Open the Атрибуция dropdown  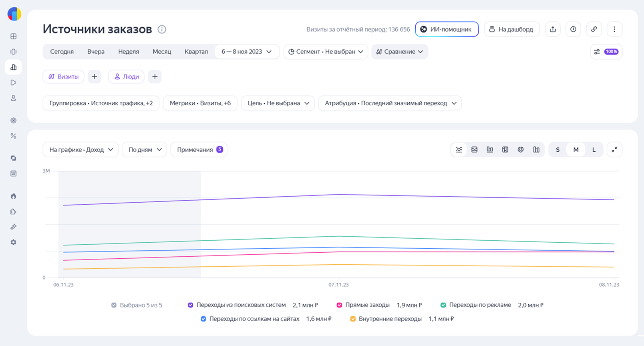(390, 103)
